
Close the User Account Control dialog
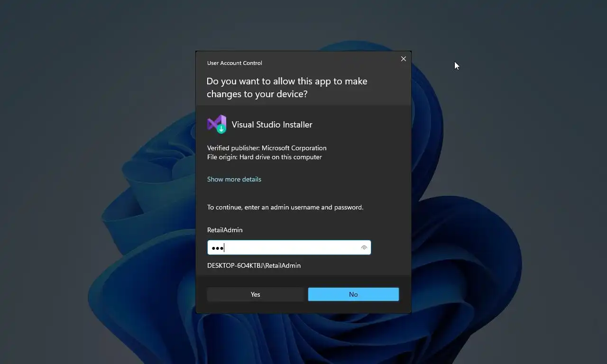click(x=404, y=59)
